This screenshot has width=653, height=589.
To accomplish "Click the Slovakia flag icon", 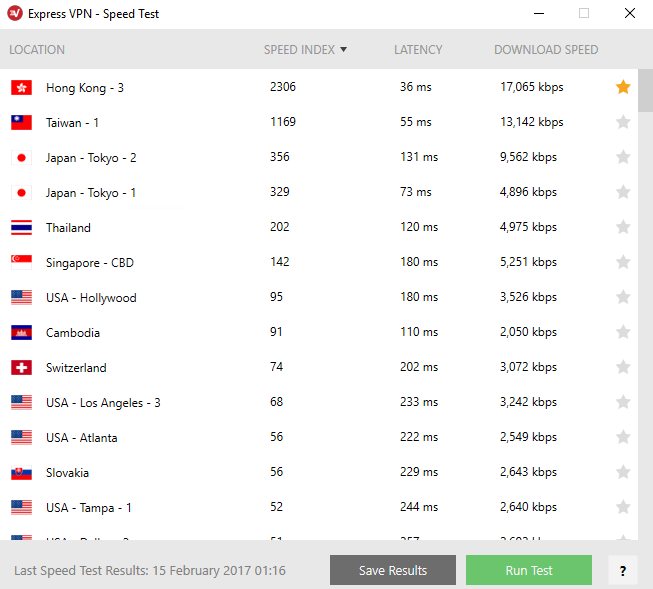I will click(21, 473).
